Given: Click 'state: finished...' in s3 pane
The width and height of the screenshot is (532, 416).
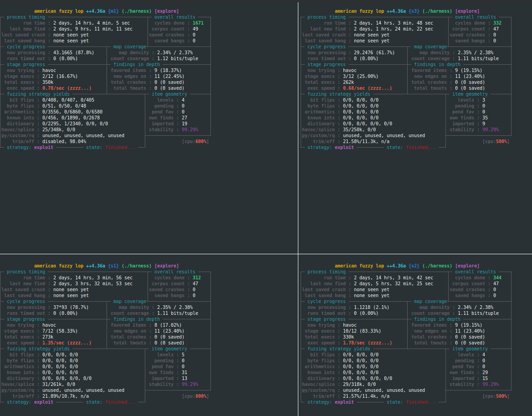Looking at the screenshot, I should point(411,147).
